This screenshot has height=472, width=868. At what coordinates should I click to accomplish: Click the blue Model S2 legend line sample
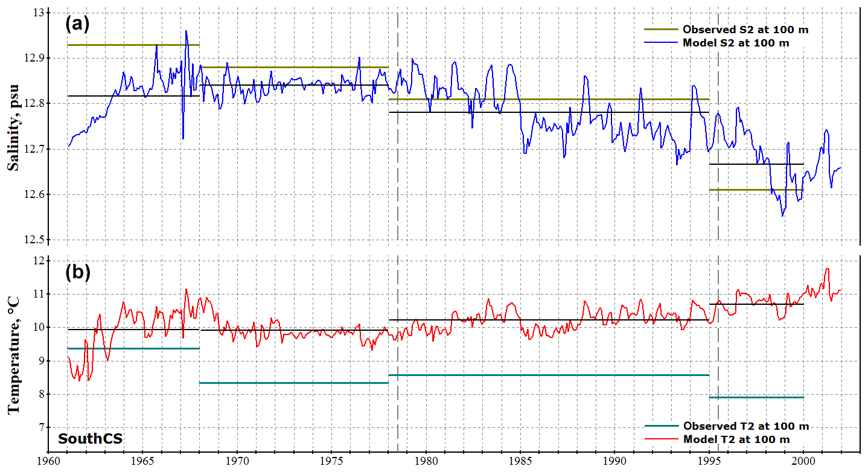click(x=661, y=43)
